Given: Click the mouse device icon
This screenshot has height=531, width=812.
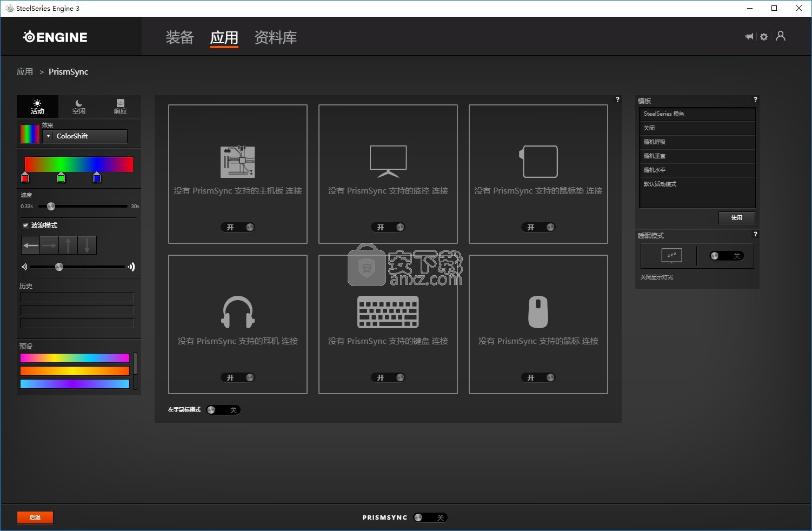Looking at the screenshot, I should point(538,312).
